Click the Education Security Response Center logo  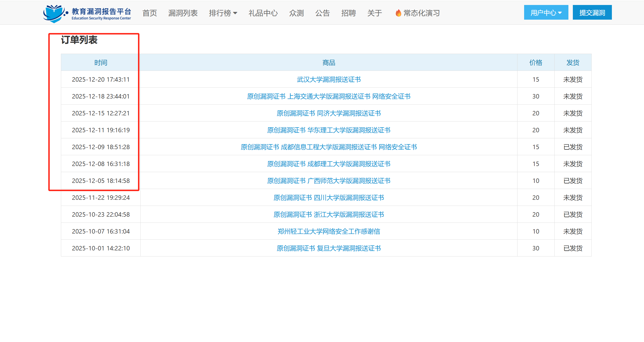[x=87, y=13]
